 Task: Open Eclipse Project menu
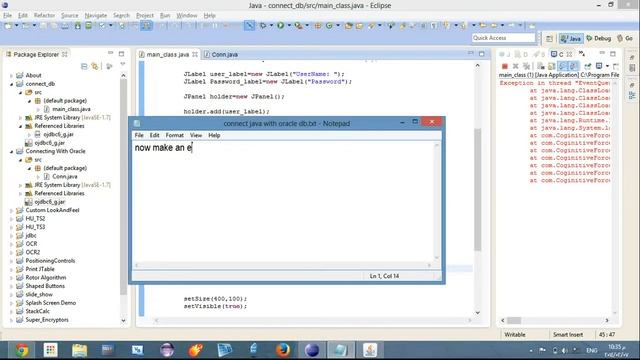(145, 16)
